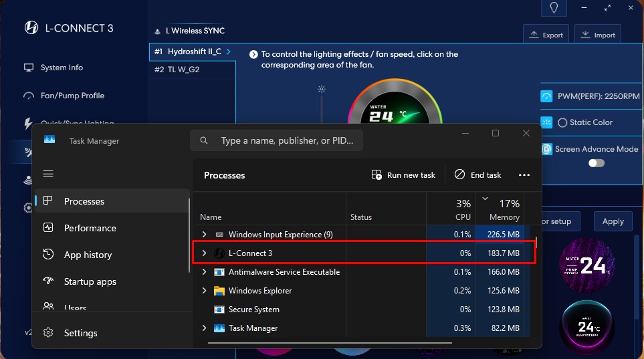Sort by CPU column header
Viewport: 644px width, 359px height.
[451, 209]
